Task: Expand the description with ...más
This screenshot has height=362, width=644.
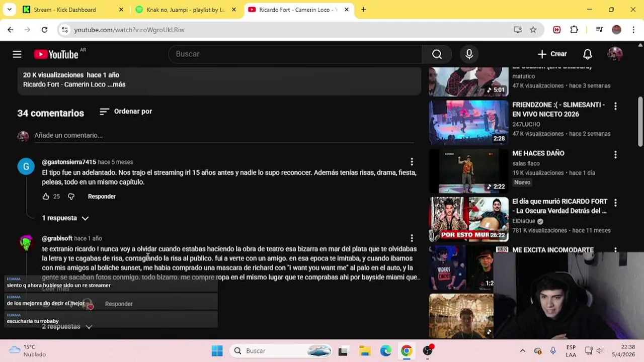Action: coord(116,84)
